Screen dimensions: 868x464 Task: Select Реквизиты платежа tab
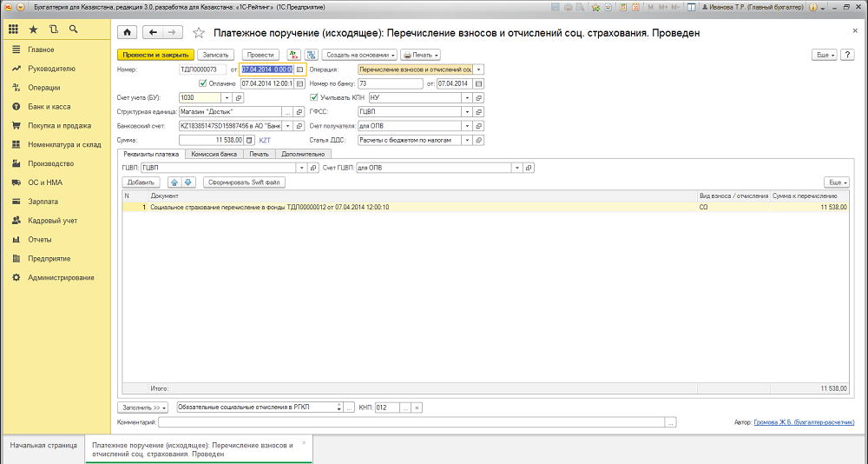coord(151,154)
